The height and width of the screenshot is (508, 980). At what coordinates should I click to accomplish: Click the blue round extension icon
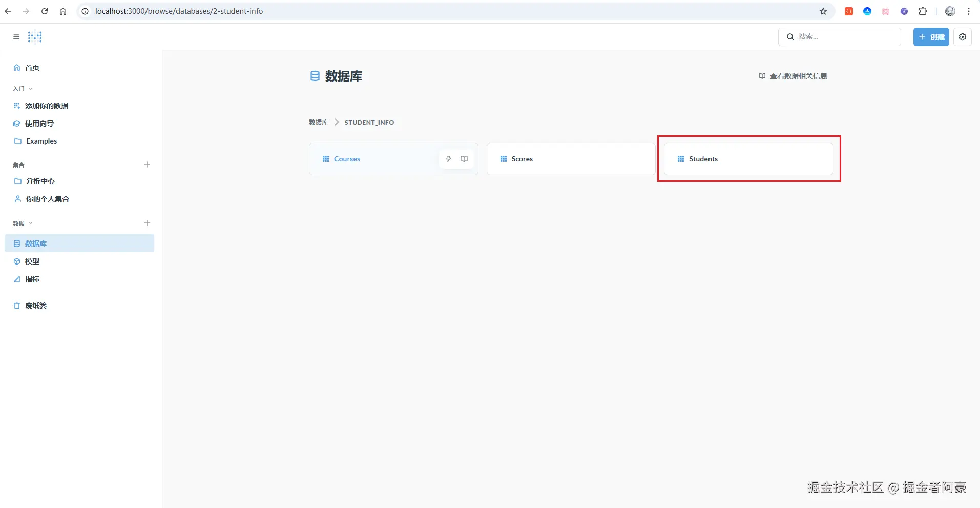point(867,11)
